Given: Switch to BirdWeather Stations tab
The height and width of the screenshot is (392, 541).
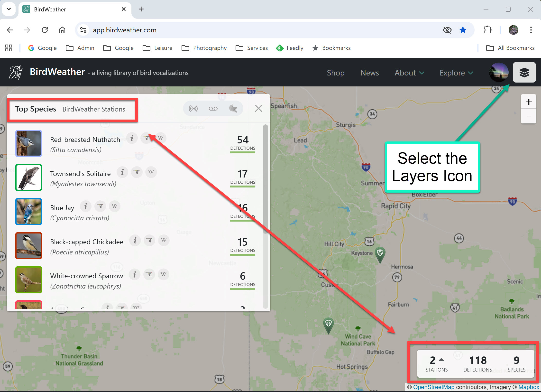Looking at the screenshot, I should click(x=94, y=109).
